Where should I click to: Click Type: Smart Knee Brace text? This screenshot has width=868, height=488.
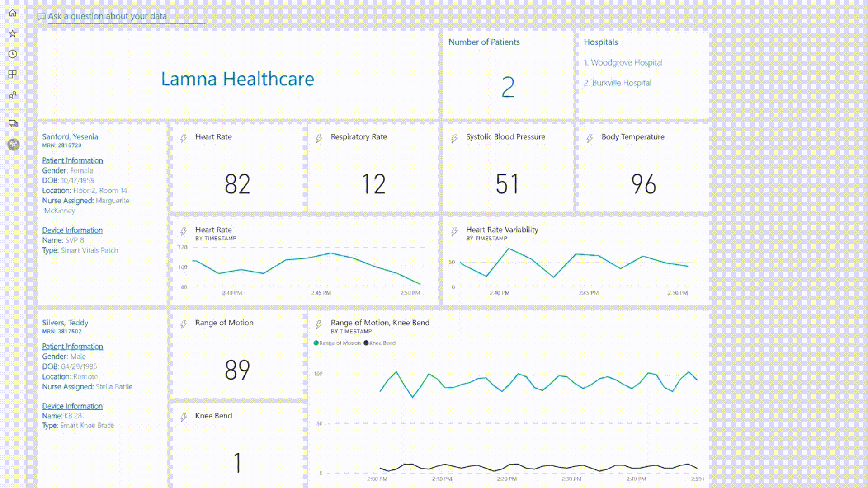pyautogui.click(x=78, y=426)
